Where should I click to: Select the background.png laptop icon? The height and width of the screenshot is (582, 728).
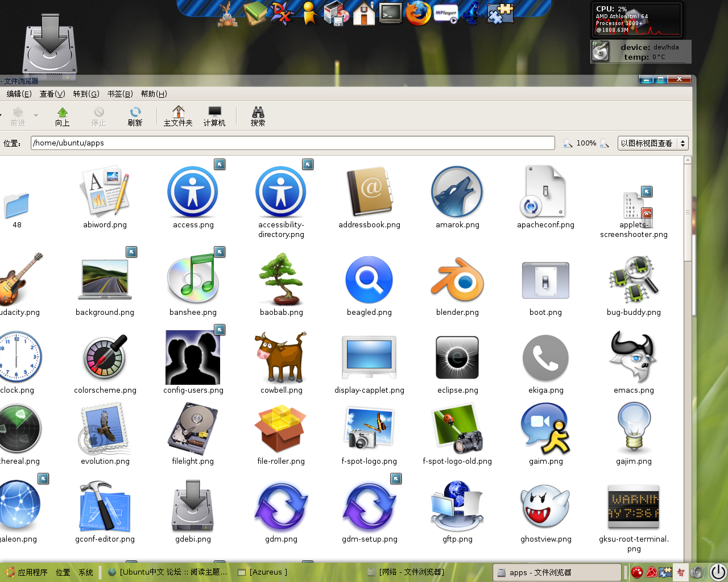click(105, 280)
